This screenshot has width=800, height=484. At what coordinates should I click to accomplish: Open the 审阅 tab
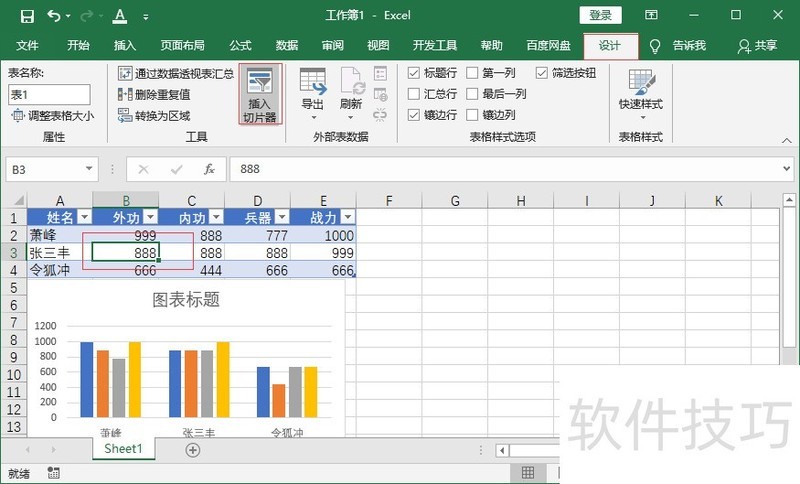[x=333, y=45]
